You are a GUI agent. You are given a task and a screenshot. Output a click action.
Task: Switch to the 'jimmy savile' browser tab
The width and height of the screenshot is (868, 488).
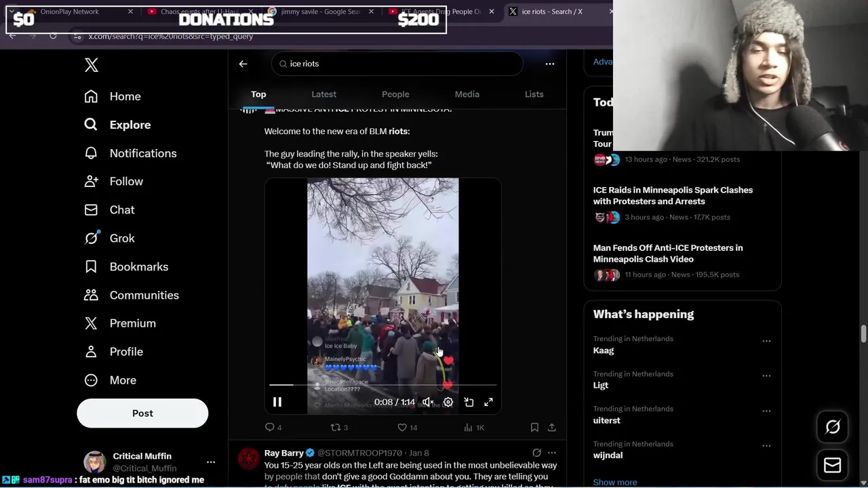[x=320, y=12]
